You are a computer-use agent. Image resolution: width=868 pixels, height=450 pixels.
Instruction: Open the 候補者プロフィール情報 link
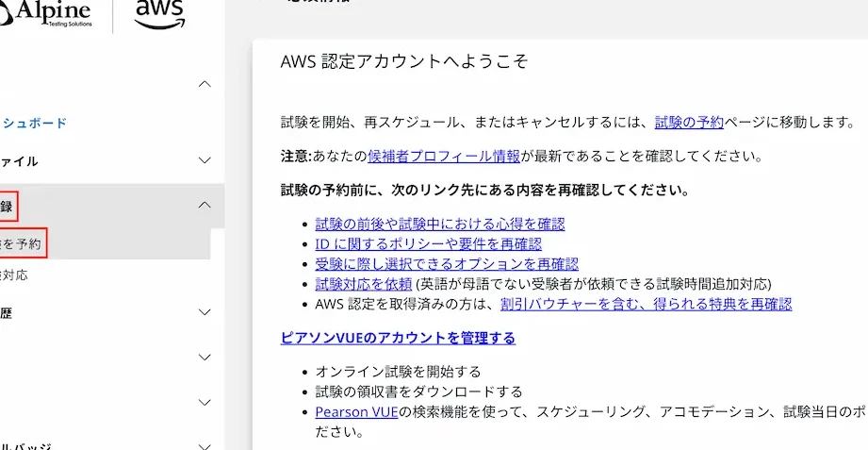(444, 157)
